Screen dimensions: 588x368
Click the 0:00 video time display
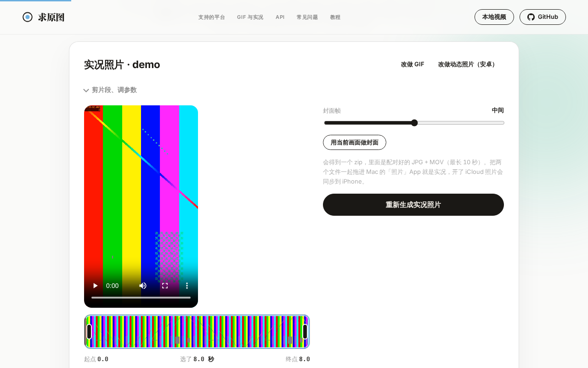point(113,286)
